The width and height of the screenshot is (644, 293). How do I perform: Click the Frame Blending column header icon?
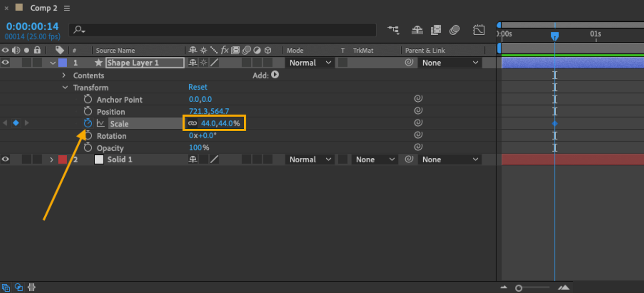coord(236,50)
